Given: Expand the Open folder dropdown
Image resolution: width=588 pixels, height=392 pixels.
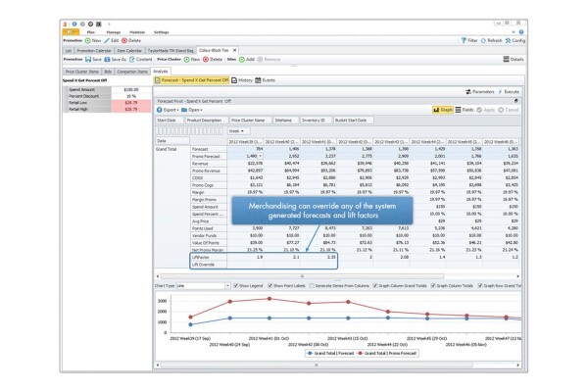Looking at the screenshot, I should (192, 110).
